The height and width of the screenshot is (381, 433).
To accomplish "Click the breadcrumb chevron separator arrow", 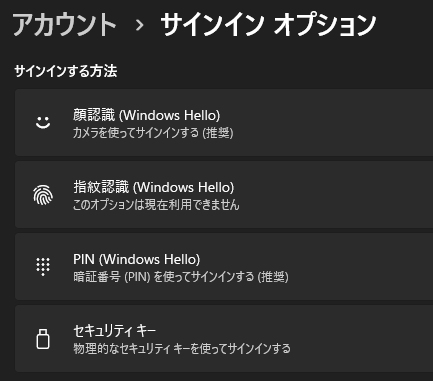I will (x=140, y=25).
